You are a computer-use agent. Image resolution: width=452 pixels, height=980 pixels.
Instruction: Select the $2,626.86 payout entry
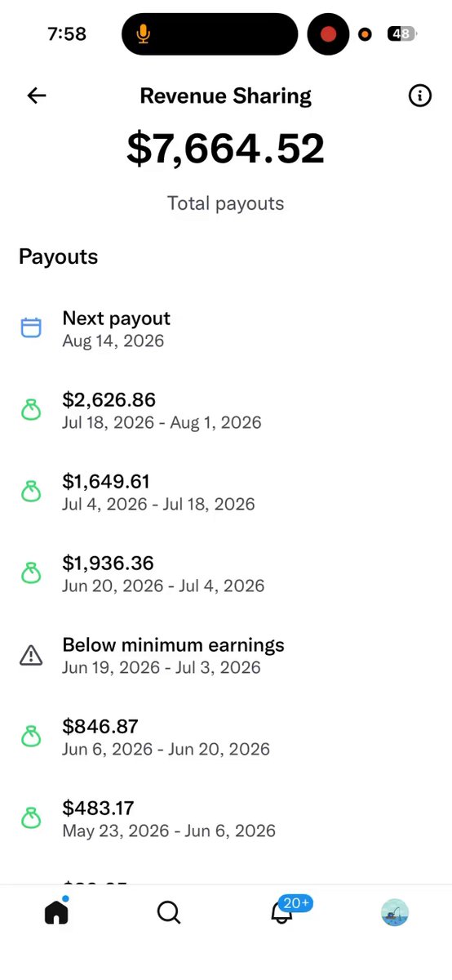(226, 410)
